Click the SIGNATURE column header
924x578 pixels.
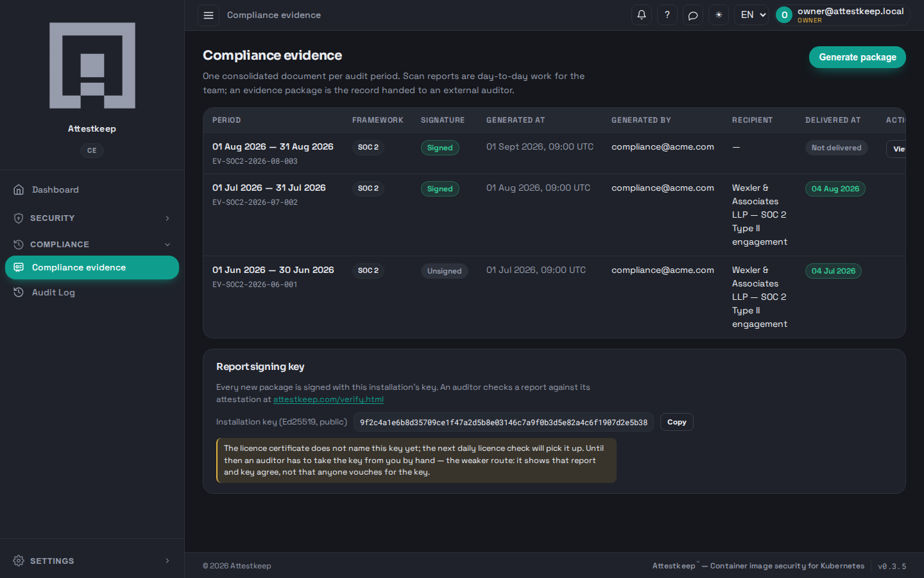click(x=443, y=120)
